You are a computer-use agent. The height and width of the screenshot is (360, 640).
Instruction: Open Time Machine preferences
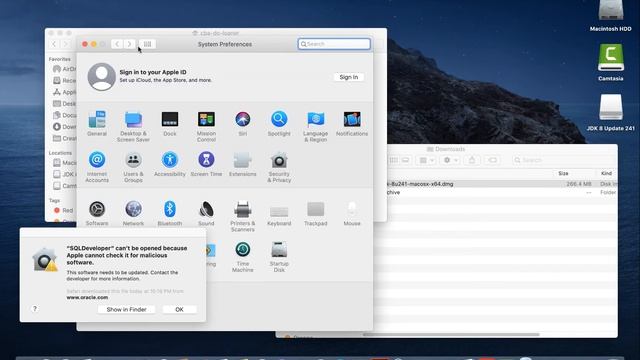click(x=242, y=256)
